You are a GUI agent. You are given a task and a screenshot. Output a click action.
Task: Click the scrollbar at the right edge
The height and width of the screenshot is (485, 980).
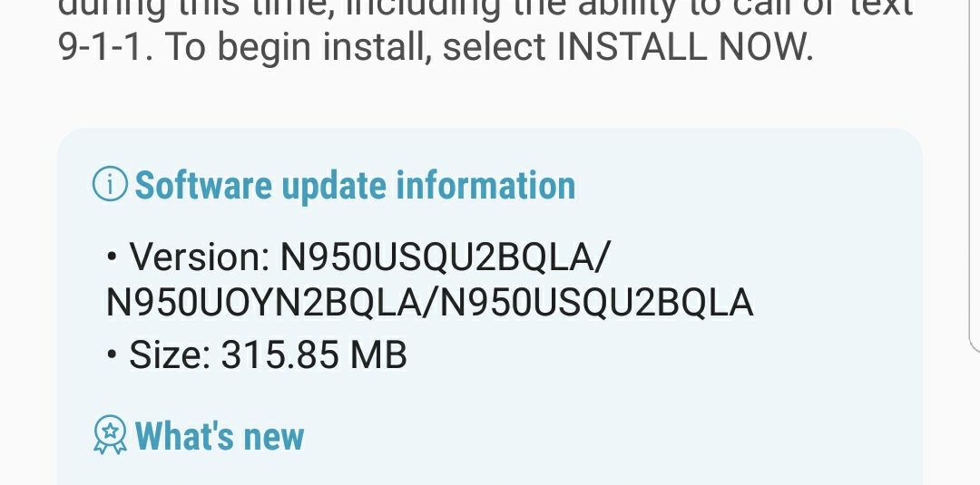tap(974, 175)
